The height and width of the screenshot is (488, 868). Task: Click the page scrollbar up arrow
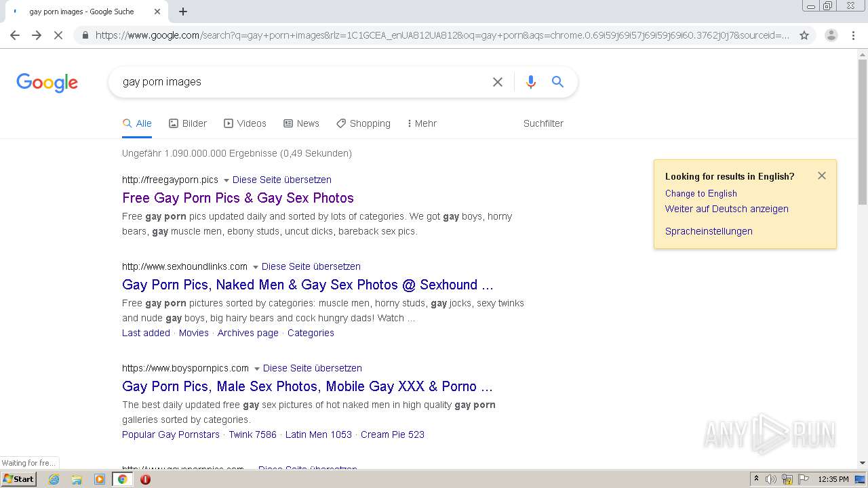pos(863,54)
